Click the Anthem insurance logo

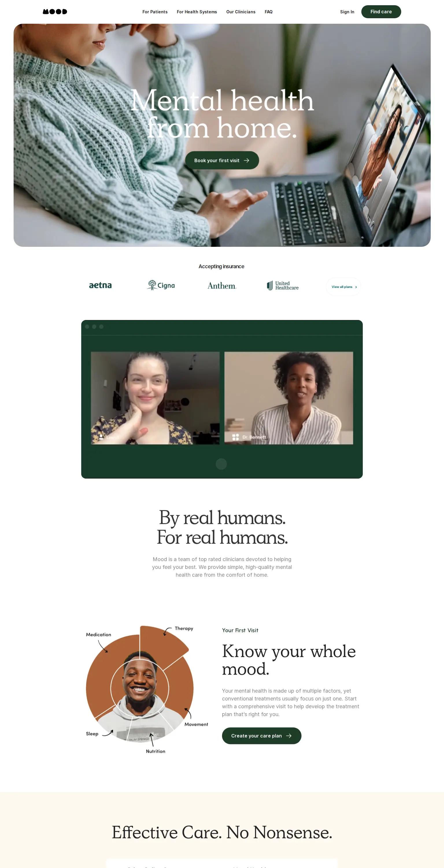(222, 286)
